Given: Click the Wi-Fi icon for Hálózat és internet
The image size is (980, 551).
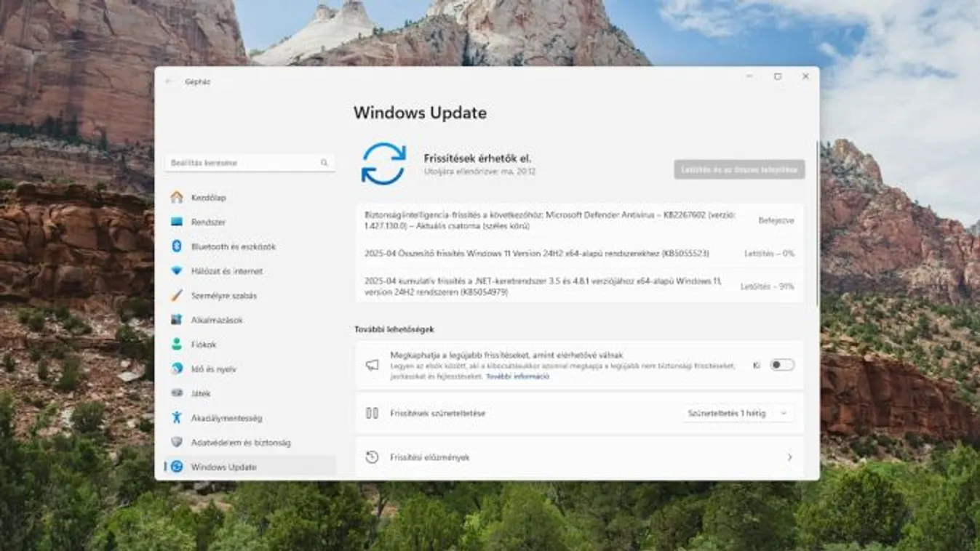Looking at the screenshot, I should 177,271.
